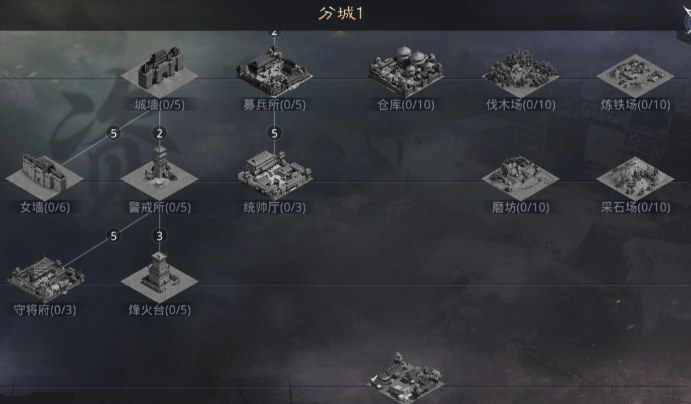Open the 女墙 parapet building icon
The image size is (691, 404).
coord(45,177)
